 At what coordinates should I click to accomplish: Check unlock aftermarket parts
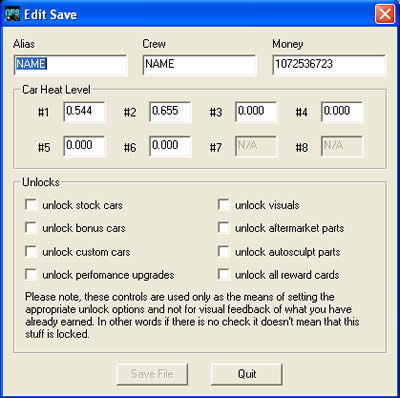tap(224, 228)
